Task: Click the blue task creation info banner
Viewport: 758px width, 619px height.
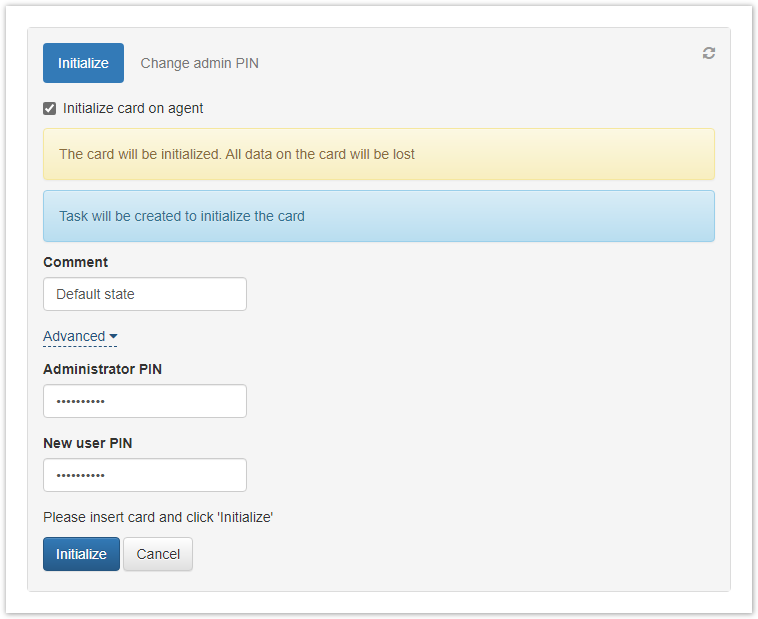Action: point(378,216)
